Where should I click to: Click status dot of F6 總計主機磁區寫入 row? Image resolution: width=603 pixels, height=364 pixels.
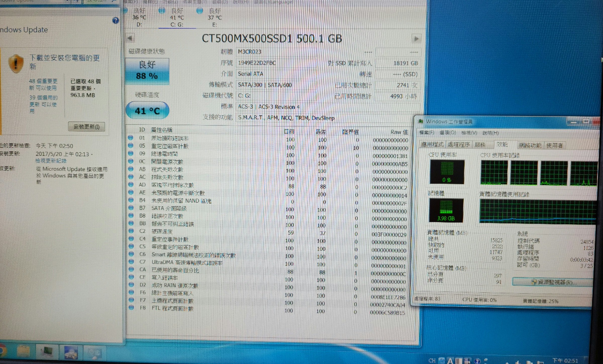(131, 292)
